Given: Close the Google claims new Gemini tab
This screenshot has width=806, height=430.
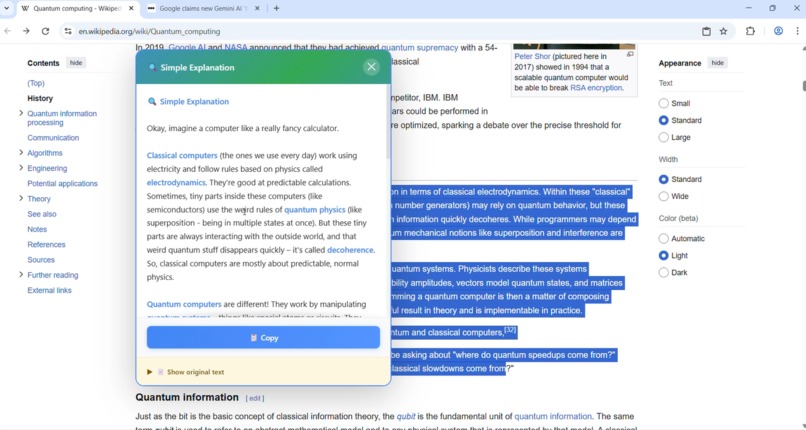Looking at the screenshot, I should pyautogui.click(x=257, y=8).
